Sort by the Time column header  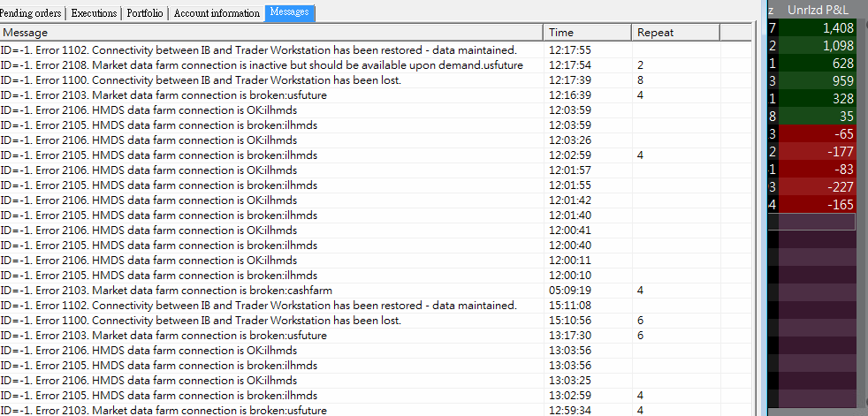587,33
